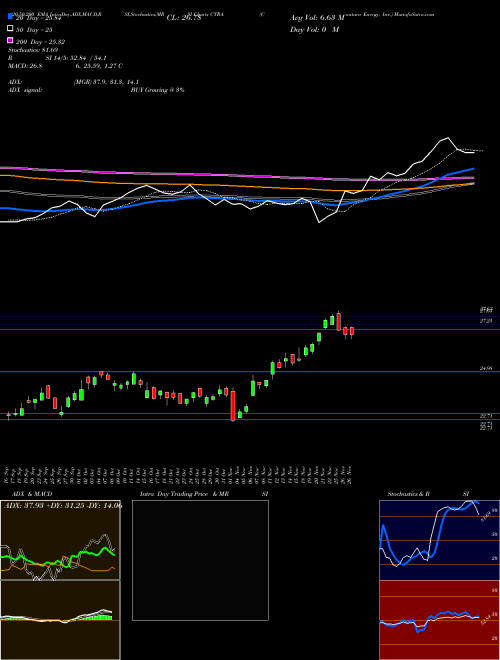Select the "50 Day - 25" legend text
Image resolution: width=500 pixels, height=660 pixels.
tap(34, 30)
